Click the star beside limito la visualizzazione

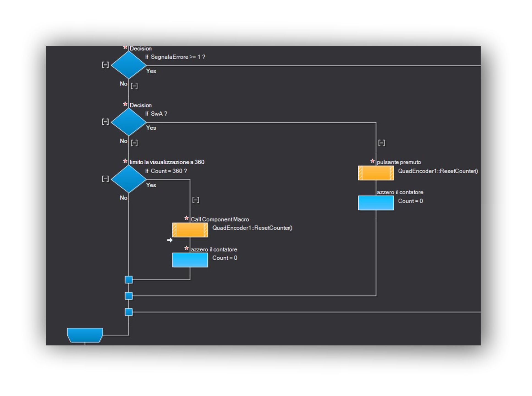(125, 161)
